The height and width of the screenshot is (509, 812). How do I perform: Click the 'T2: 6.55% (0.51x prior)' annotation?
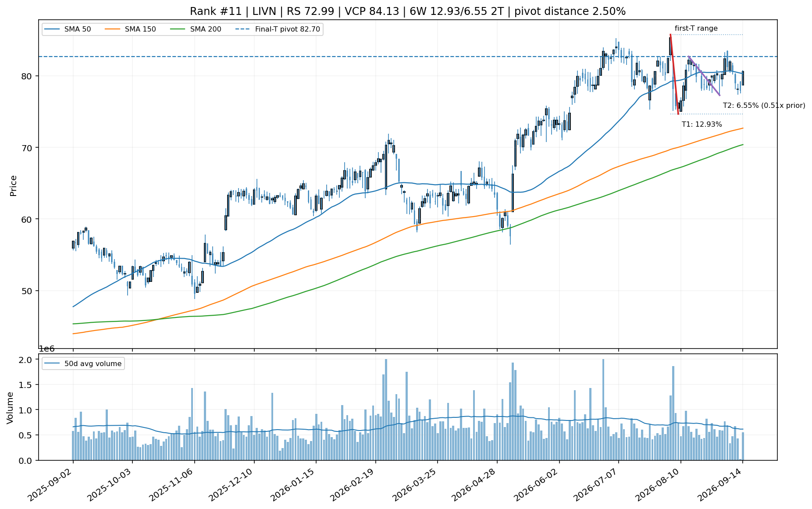coord(764,106)
